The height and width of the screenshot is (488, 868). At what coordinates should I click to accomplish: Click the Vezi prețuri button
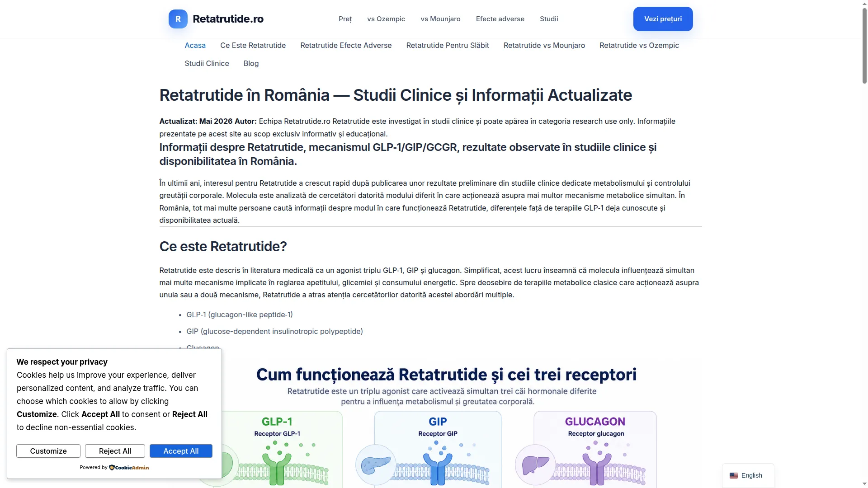coord(663,19)
